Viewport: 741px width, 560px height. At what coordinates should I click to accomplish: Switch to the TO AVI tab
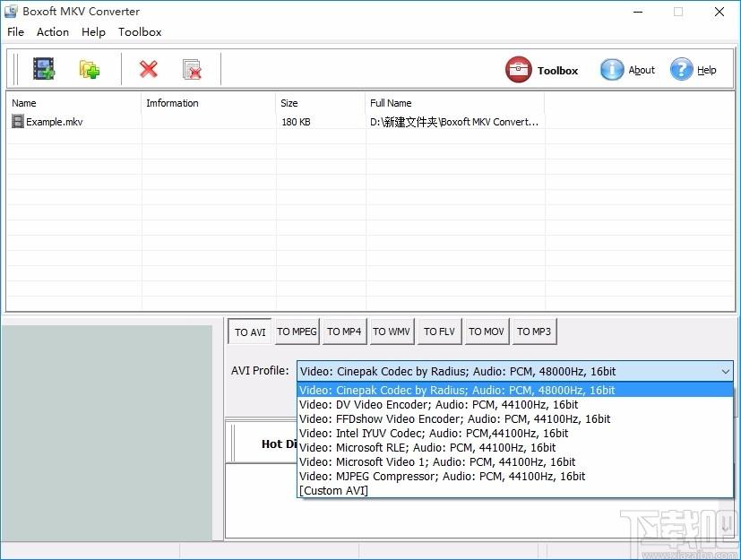pos(249,332)
